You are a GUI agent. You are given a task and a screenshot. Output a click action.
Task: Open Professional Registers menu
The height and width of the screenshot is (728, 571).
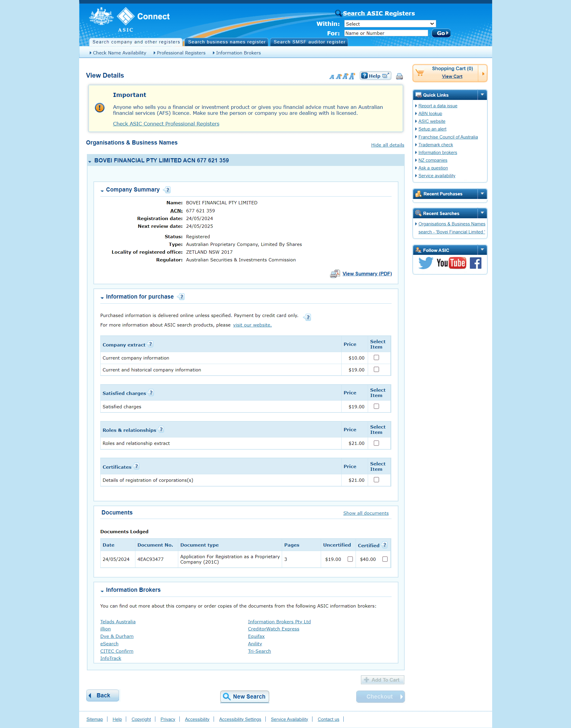click(181, 53)
